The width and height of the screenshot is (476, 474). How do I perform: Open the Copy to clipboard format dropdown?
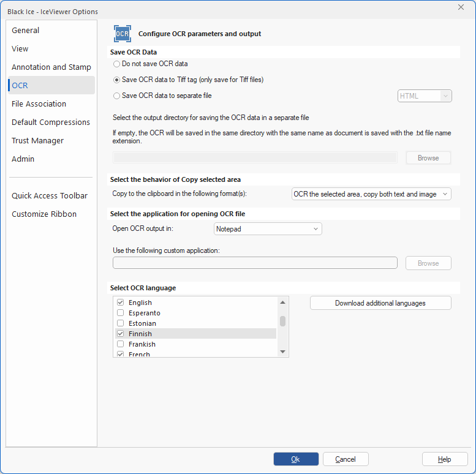click(x=371, y=194)
